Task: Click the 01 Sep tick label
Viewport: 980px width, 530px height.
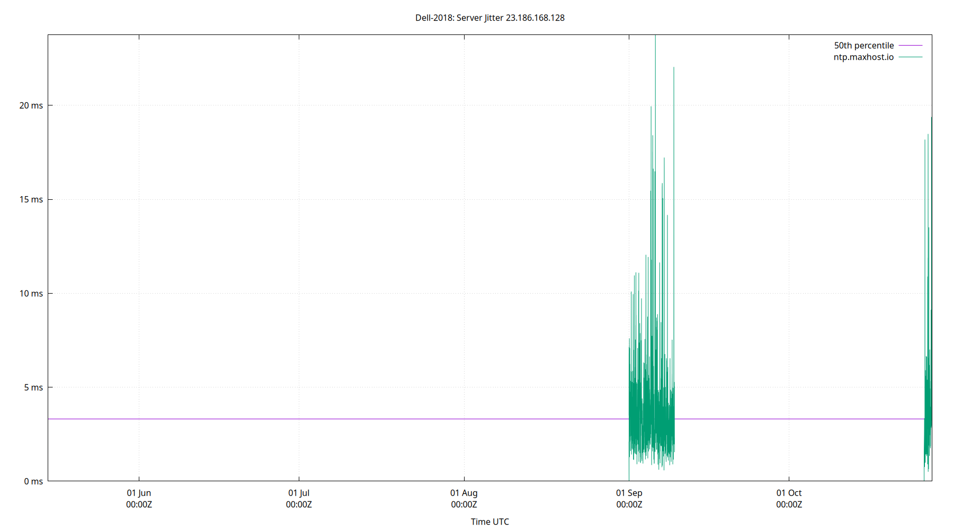Action: coord(629,493)
